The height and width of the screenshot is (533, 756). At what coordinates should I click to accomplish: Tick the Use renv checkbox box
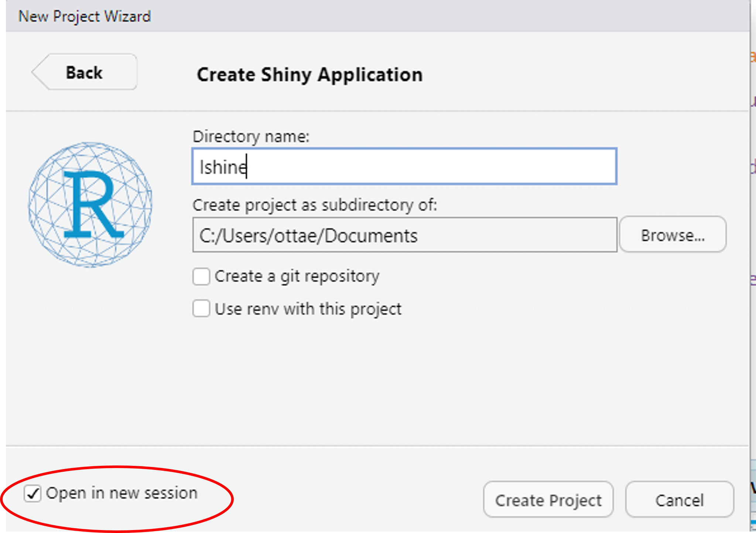pyautogui.click(x=201, y=309)
